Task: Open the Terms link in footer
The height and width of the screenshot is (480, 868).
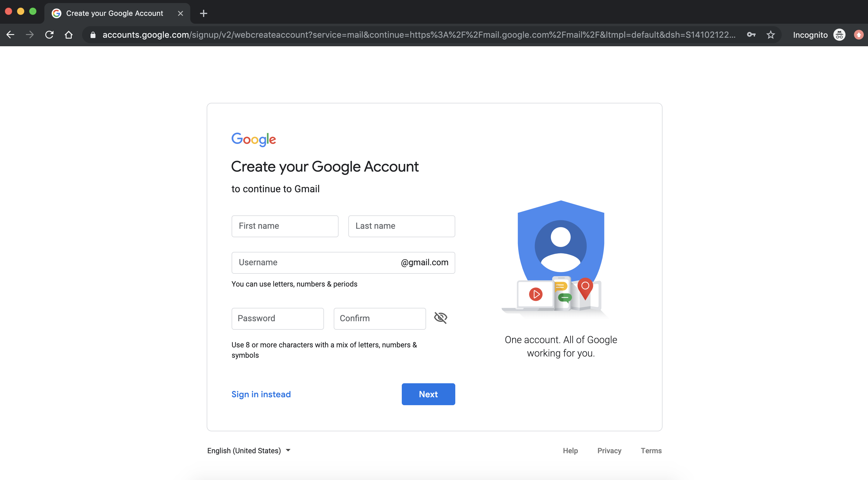Action: [651, 451]
